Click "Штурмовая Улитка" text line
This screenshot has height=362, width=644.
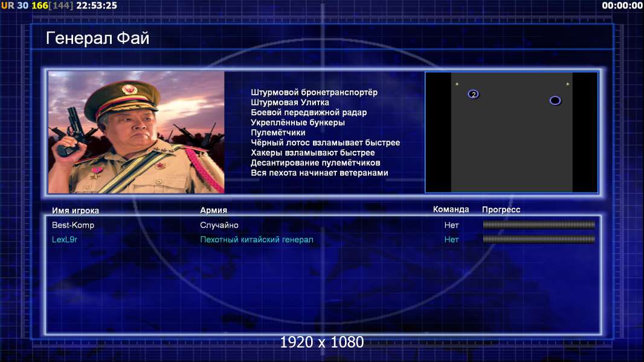tap(290, 103)
